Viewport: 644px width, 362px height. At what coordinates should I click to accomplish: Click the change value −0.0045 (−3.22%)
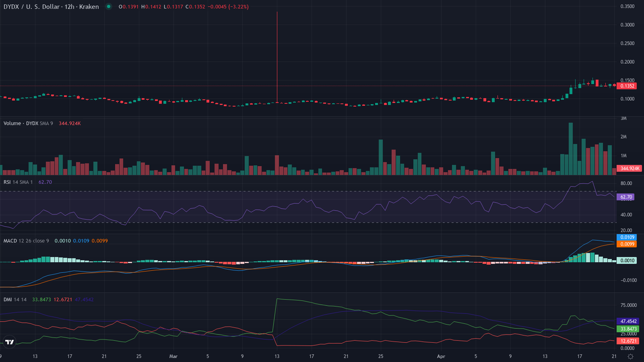tap(228, 6)
